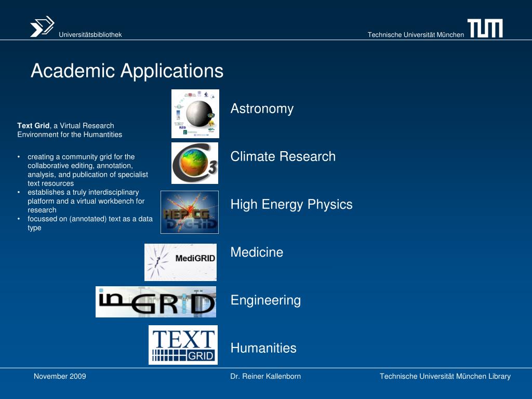Click the 'Academic Applications' slide title
This screenshot has height=399, width=532.
point(127,71)
